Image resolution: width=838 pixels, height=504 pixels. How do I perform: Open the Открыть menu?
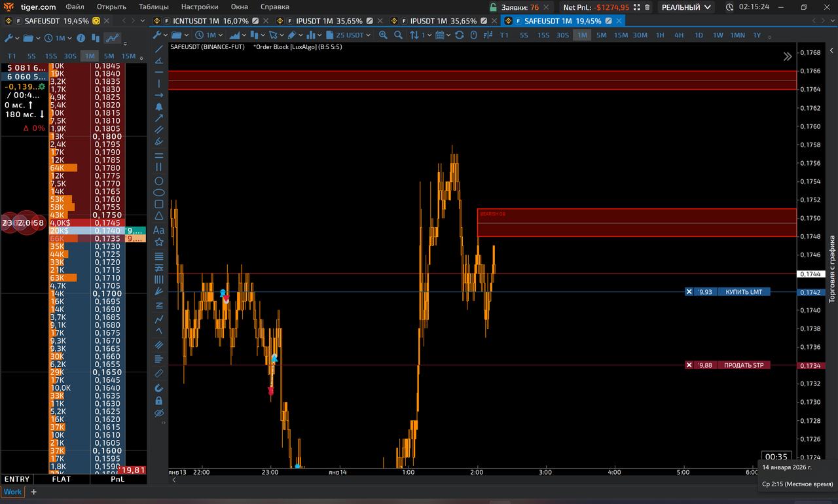pos(111,7)
